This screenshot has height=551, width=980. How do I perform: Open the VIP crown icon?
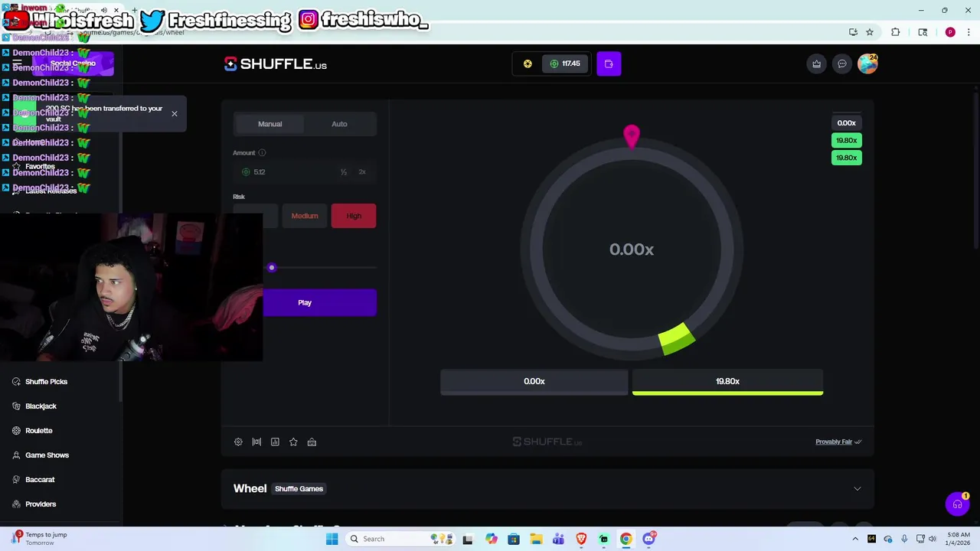click(816, 64)
